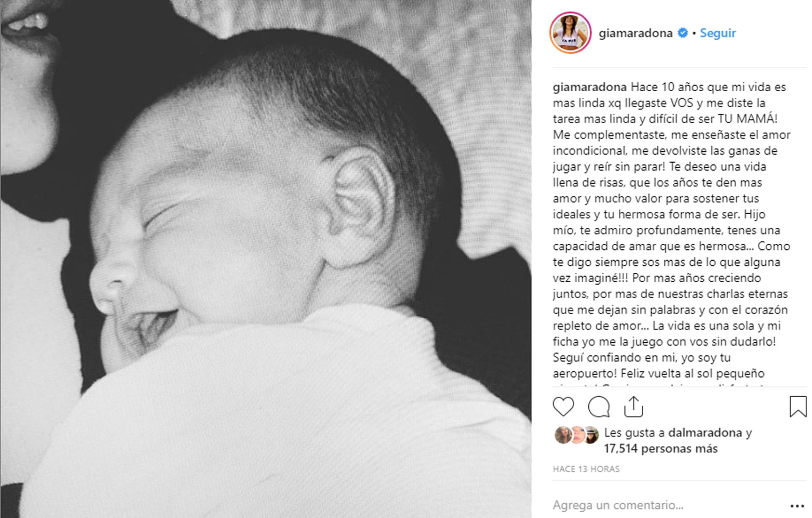Open the giamaradona username in the caption
Viewport: 812px width, 518px height.
(x=590, y=87)
